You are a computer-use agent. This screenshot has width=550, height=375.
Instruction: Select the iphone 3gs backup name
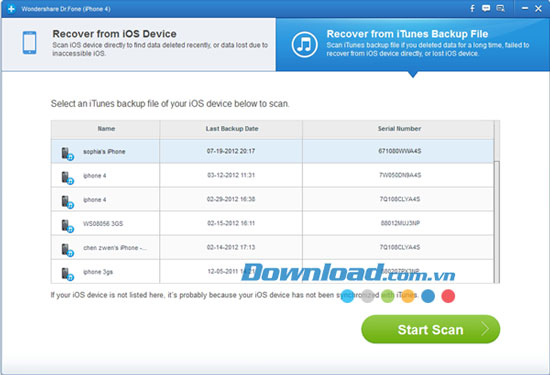coord(98,272)
